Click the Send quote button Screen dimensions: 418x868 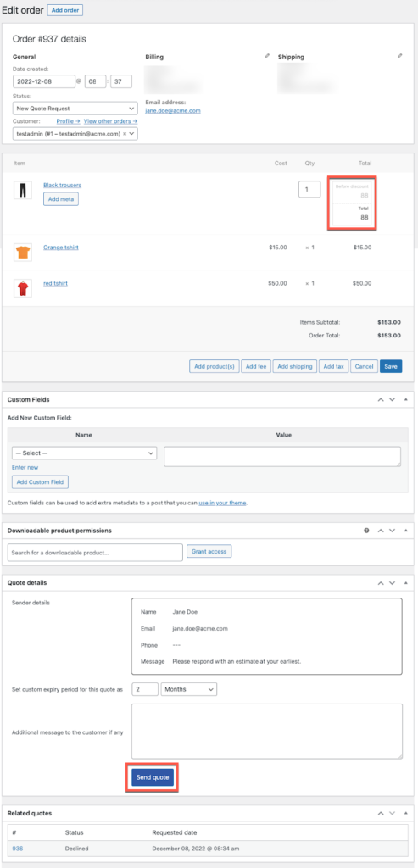click(153, 778)
